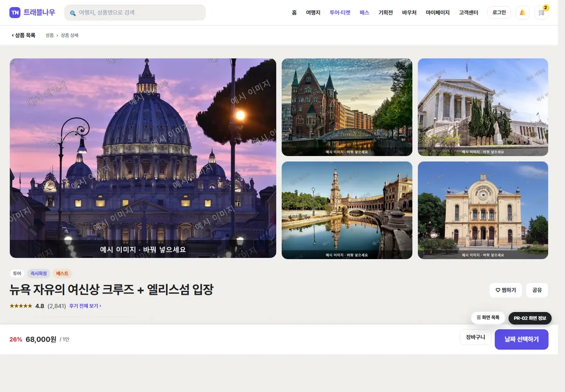Image resolution: width=565 pixels, height=392 pixels.
Task: Open the 마이페이지 menu
Action: coord(438,13)
